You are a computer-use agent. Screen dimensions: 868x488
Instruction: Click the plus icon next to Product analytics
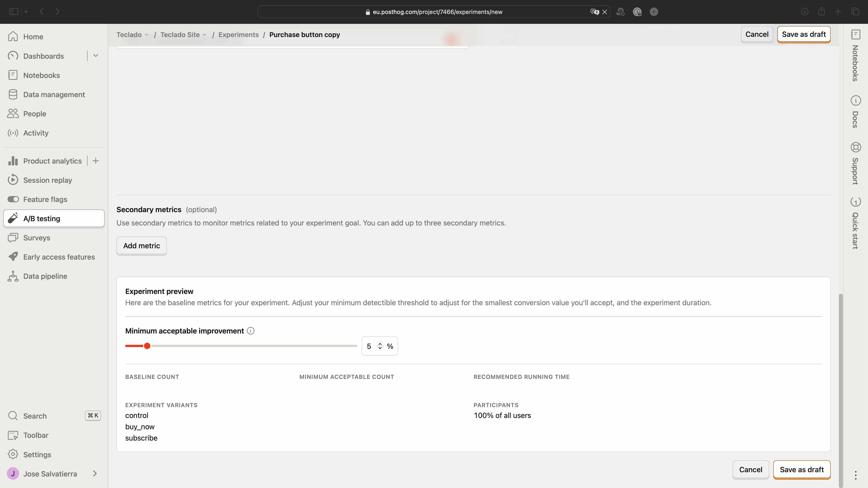tap(96, 161)
